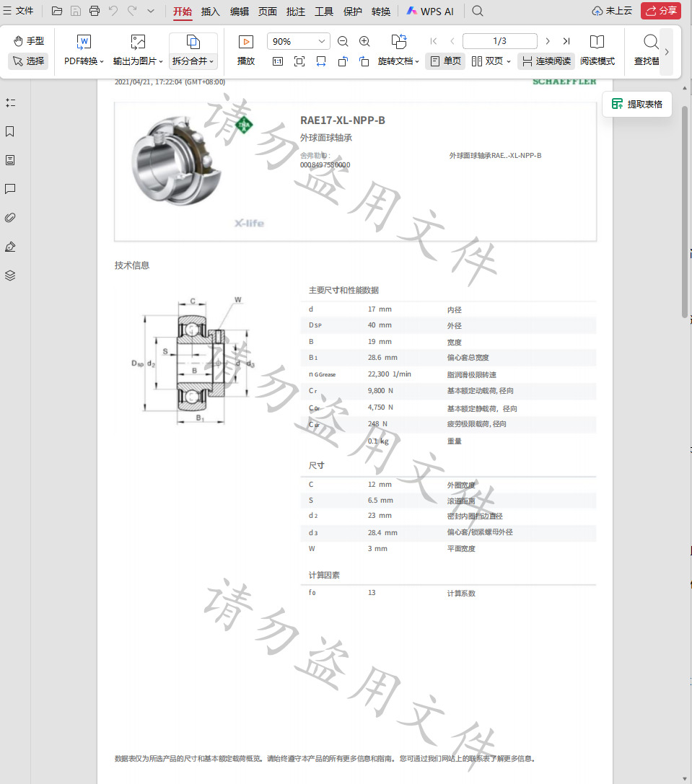Go to first page arrow
This screenshot has height=784, width=692.
coord(434,41)
